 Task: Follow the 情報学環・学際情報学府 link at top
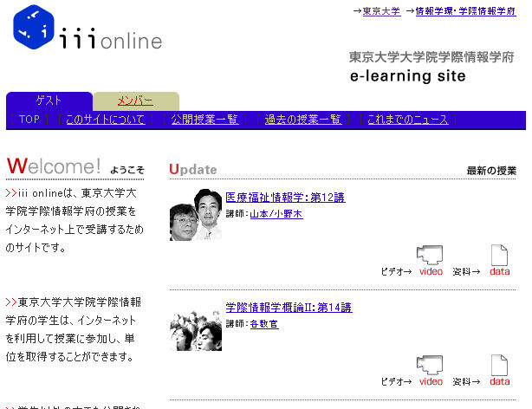coord(465,11)
